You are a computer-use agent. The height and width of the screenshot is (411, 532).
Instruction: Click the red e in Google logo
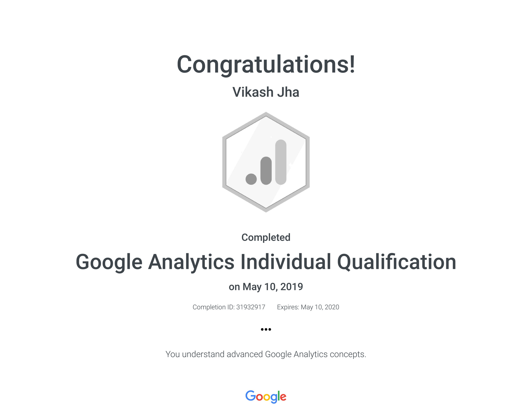coord(283,397)
